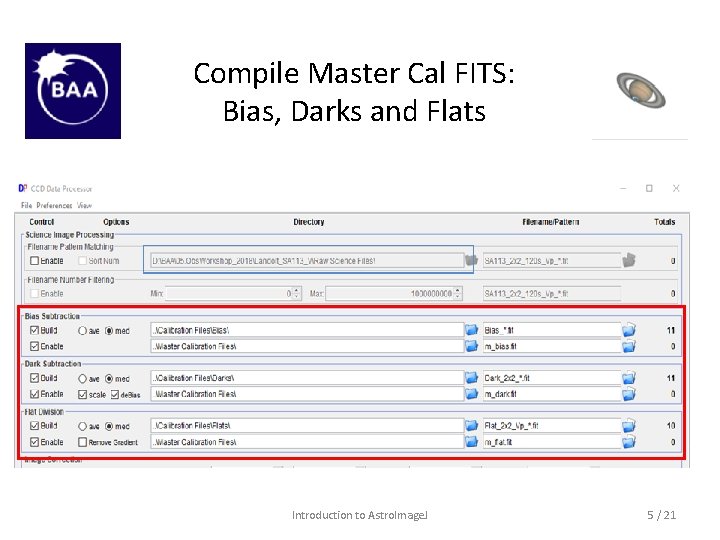720x540 pixels.
Task: Uncheck Enable under Flat Division
Action: 34,442
